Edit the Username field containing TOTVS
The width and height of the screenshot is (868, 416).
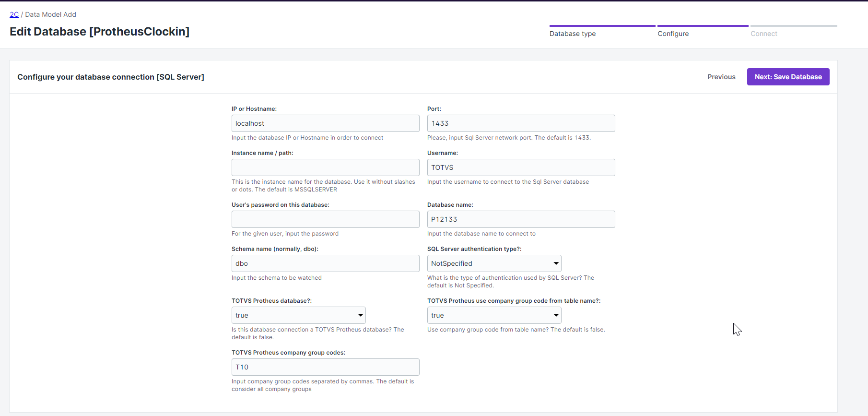pos(521,167)
